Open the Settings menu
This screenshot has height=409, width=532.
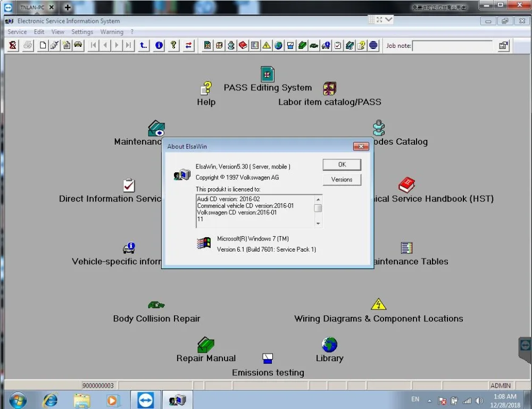coord(82,32)
